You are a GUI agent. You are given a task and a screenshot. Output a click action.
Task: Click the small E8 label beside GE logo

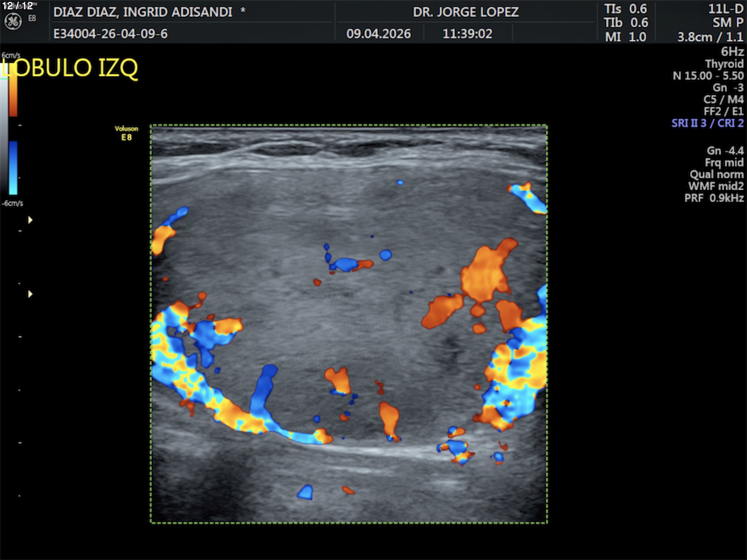point(32,18)
